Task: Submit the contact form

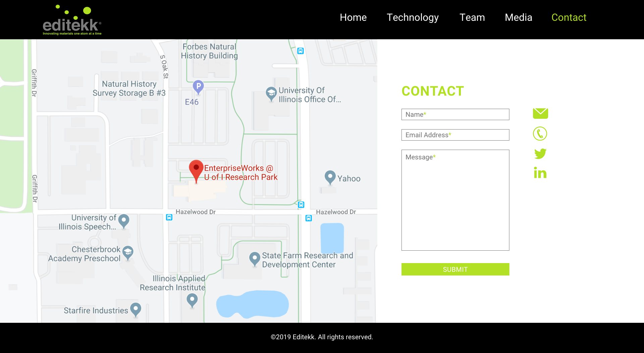Action: pyautogui.click(x=455, y=269)
